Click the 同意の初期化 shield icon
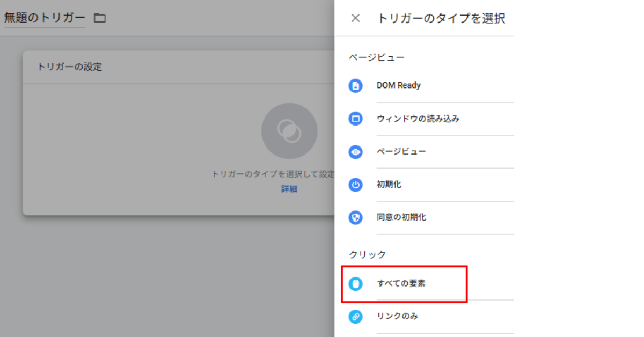644x337 pixels. pyautogui.click(x=355, y=218)
